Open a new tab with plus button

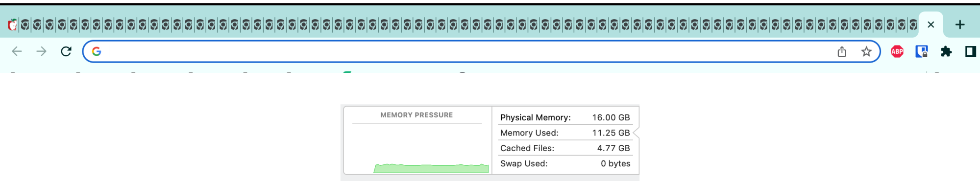pyautogui.click(x=960, y=24)
